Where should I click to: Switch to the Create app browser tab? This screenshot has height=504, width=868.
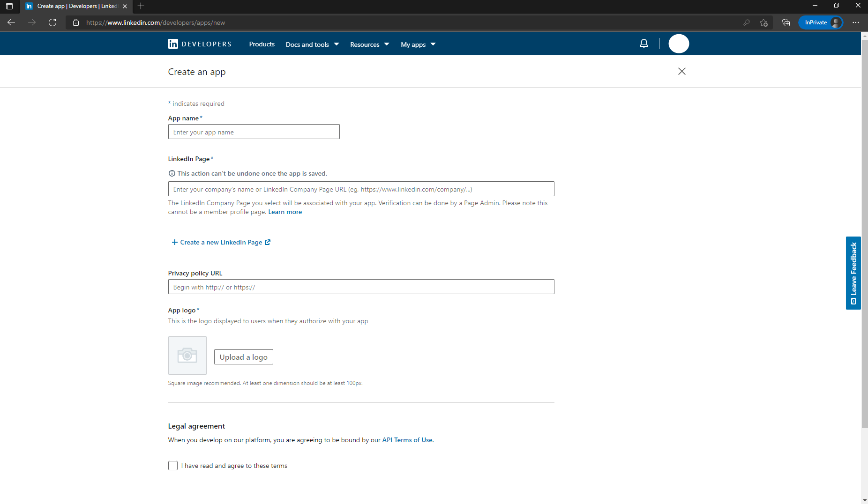(70, 6)
